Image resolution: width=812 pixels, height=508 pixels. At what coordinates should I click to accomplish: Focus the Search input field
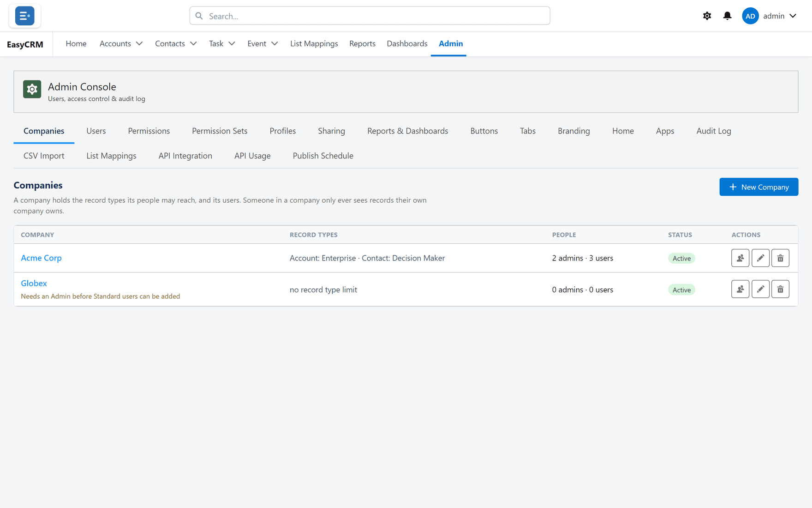click(x=370, y=16)
